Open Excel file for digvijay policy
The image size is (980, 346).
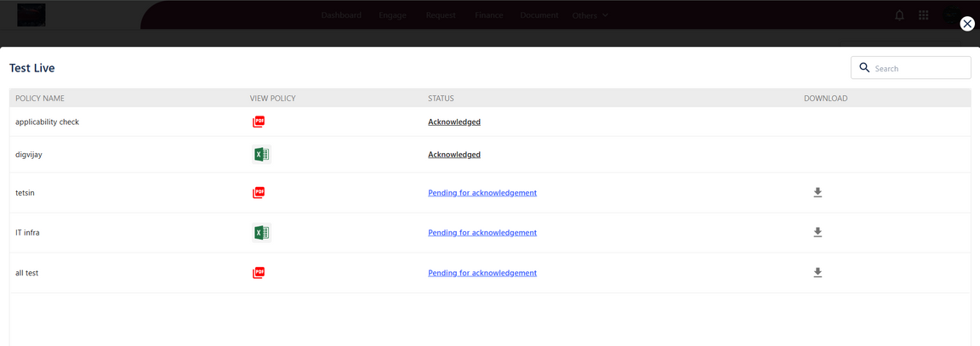pos(260,155)
